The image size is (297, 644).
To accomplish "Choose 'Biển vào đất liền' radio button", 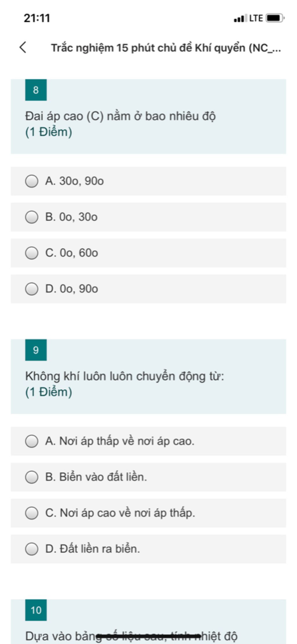I will [32, 477].
